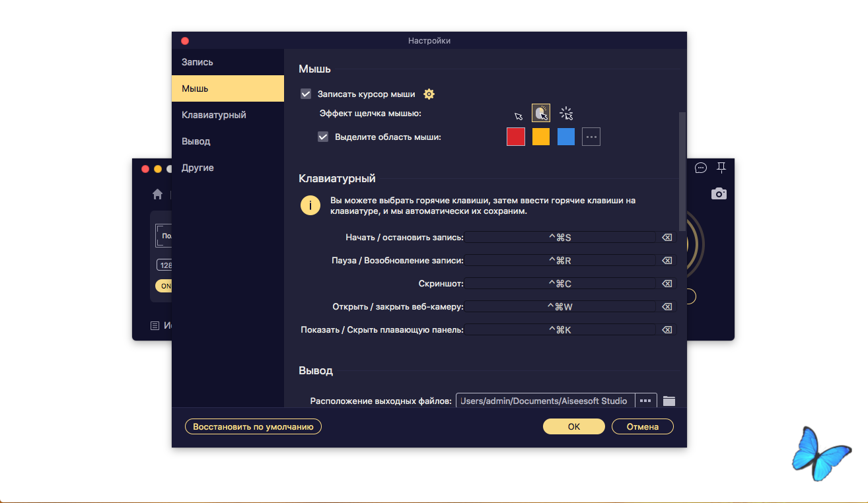Choose the highlighted mouse click effect icon
868x503 pixels.
pyautogui.click(x=541, y=114)
